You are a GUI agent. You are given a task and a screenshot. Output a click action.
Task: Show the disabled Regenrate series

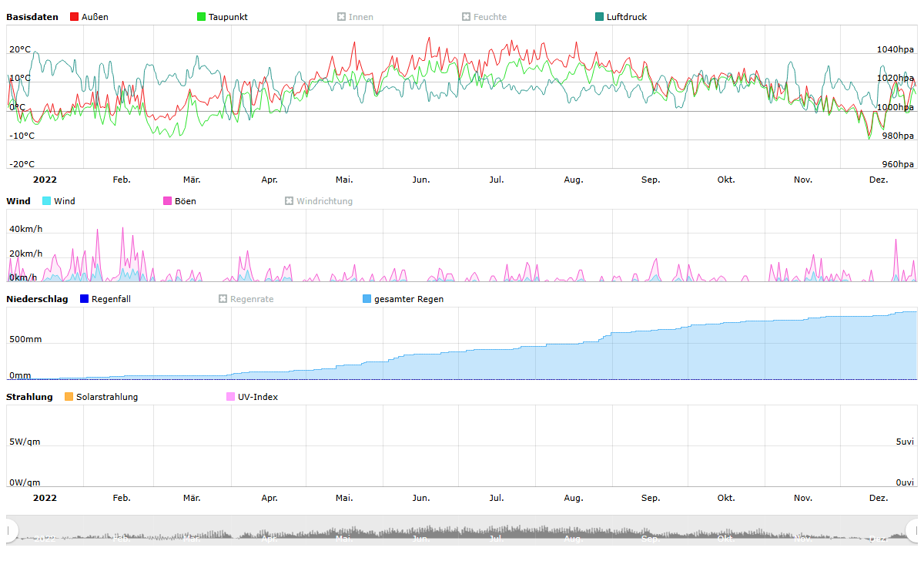[223, 299]
